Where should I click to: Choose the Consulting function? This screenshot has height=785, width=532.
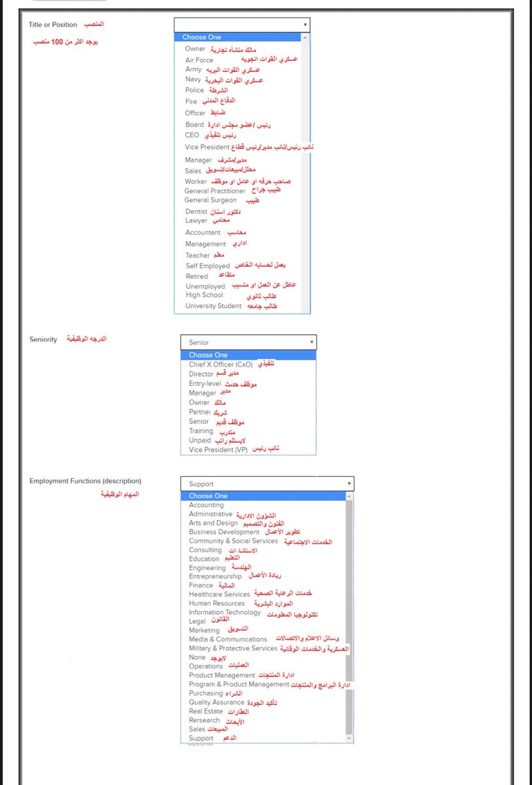coord(205,550)
